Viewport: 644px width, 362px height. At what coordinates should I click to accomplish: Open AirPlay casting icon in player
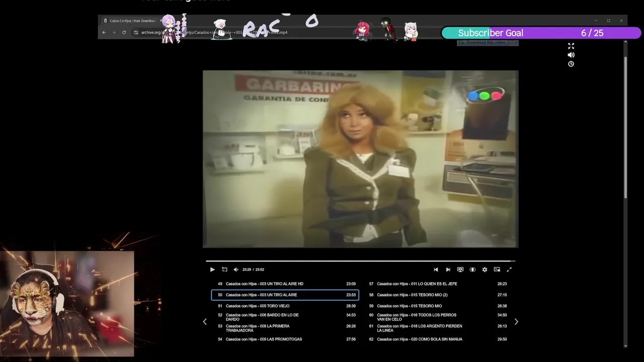(460, 269)
